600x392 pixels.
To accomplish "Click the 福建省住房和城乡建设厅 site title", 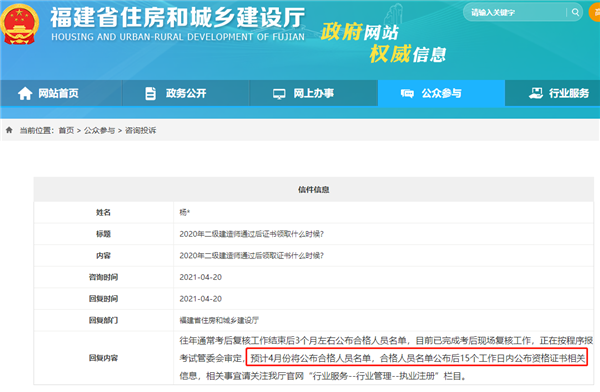I will pos(178,17).
